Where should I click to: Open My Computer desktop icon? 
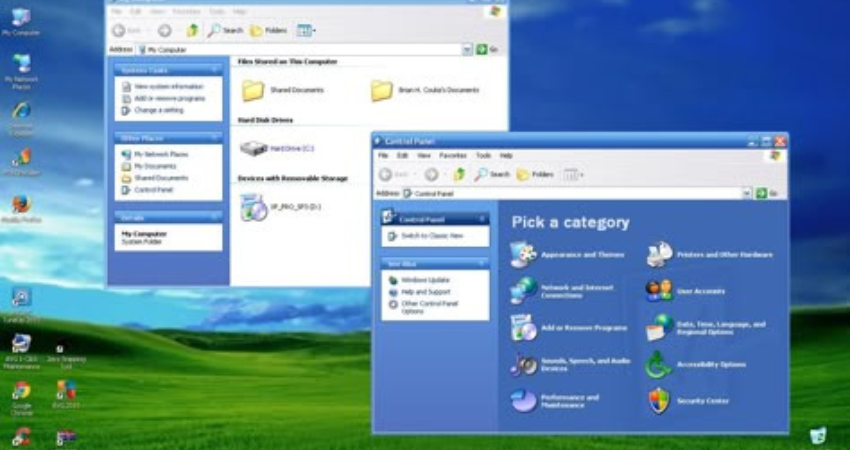[x=21, y=22]
